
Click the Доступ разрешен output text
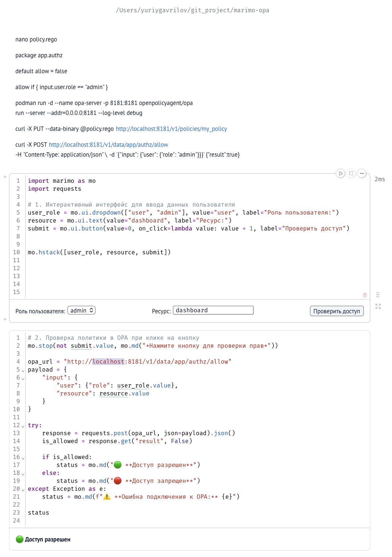click(x=47, y=539)
